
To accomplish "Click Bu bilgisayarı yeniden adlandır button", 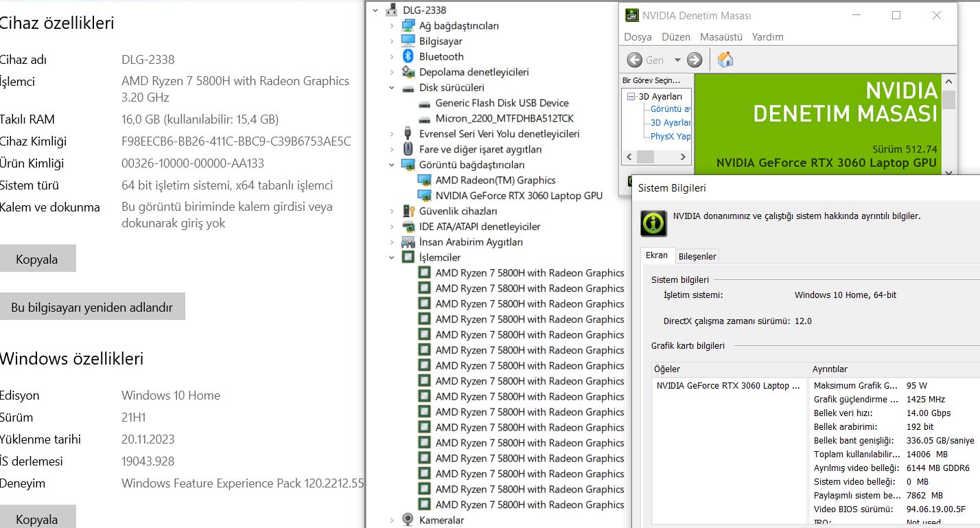I will (x=92, y=307).
